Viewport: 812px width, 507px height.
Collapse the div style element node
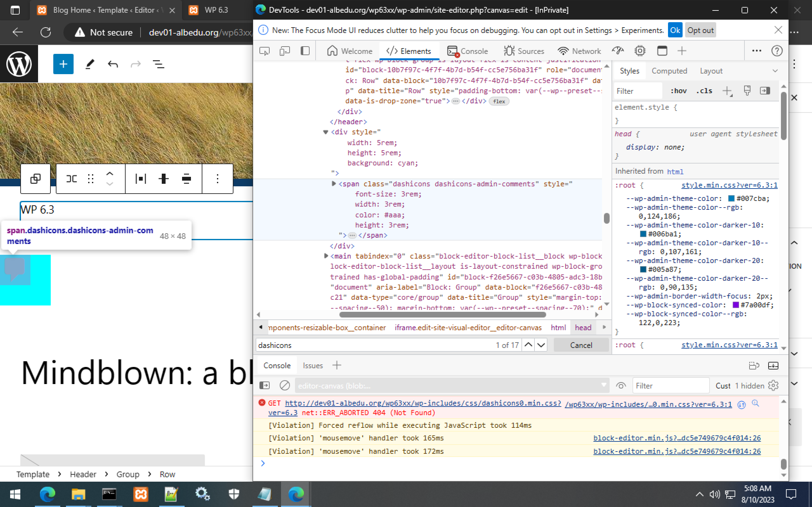click(x=325, y=132)
